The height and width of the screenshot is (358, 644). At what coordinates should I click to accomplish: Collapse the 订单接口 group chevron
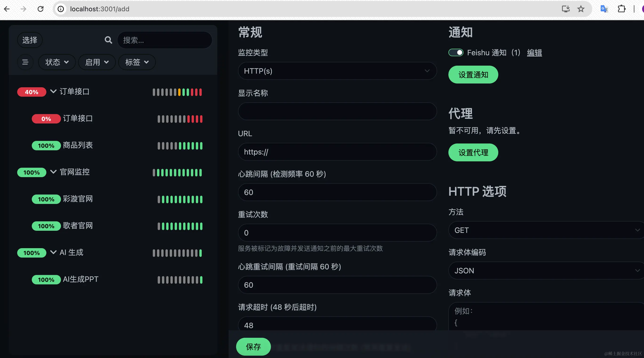click(53, 91)
